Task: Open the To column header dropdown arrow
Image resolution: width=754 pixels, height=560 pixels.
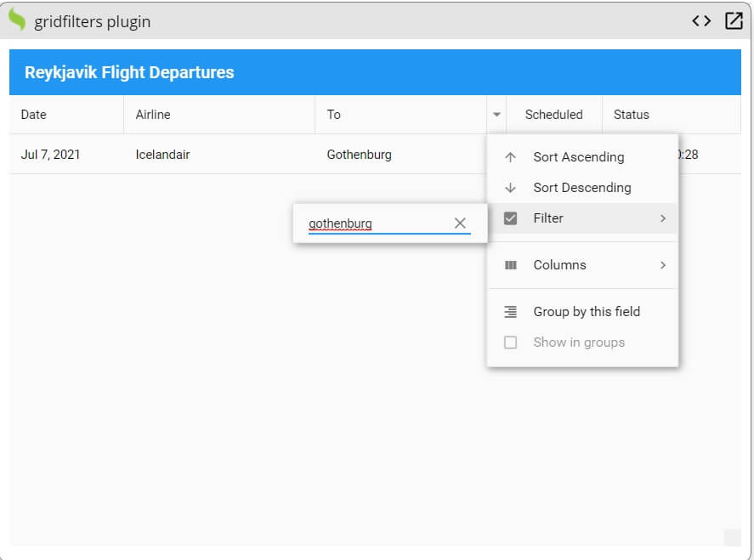Action: tap(497, 114)
